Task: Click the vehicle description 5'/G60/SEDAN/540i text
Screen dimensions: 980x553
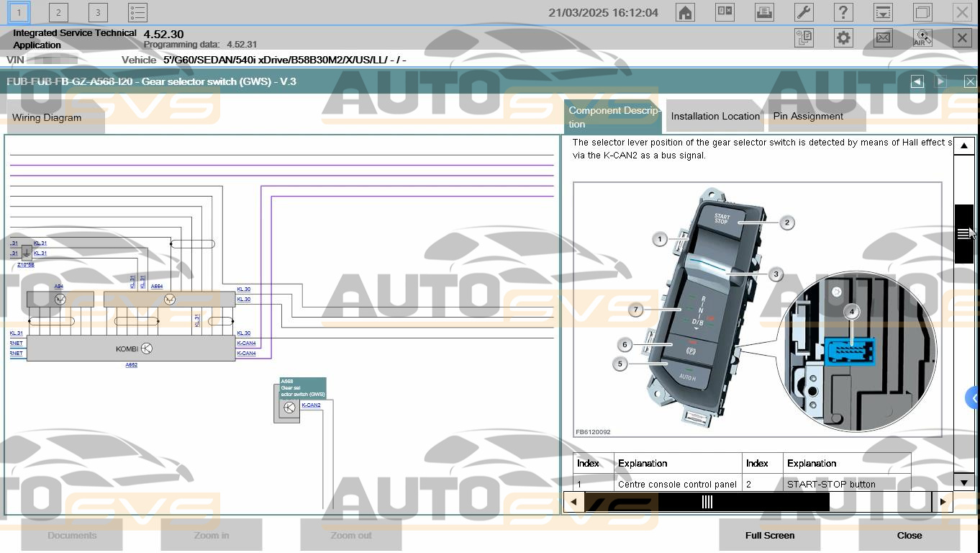Action: (284, 60)
